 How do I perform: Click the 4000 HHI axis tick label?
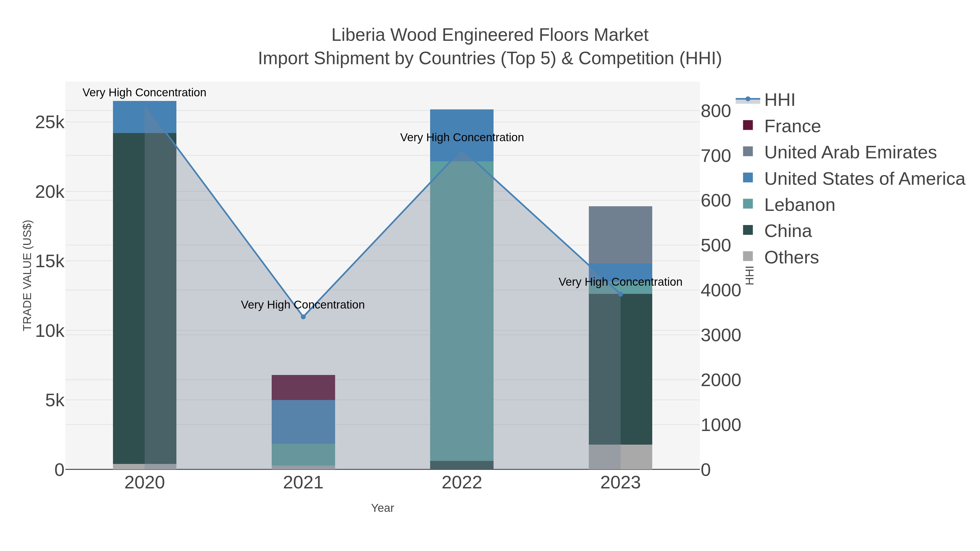click(721, 290)
